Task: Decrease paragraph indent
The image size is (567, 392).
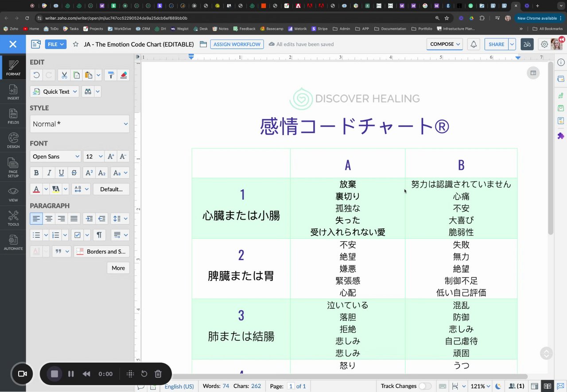Action: point(102,219)
